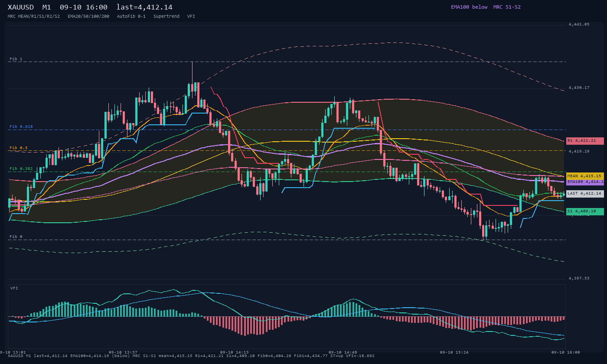
Task: Click the purple EMA100 price tag
Action: 585,182
